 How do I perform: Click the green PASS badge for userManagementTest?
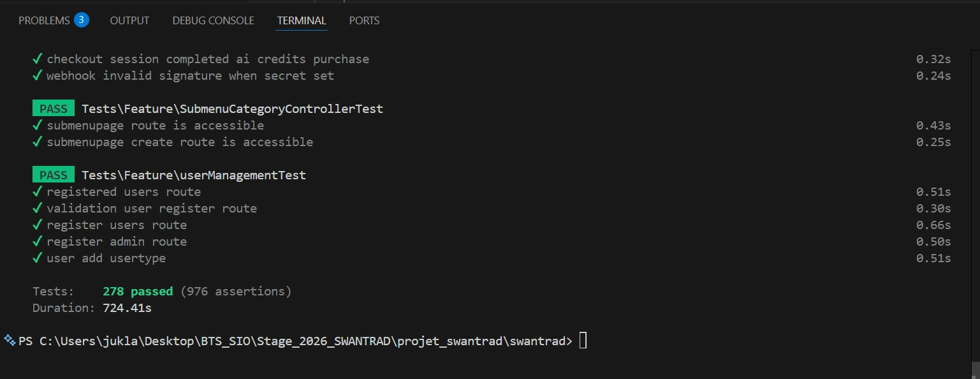click(53, 175)
